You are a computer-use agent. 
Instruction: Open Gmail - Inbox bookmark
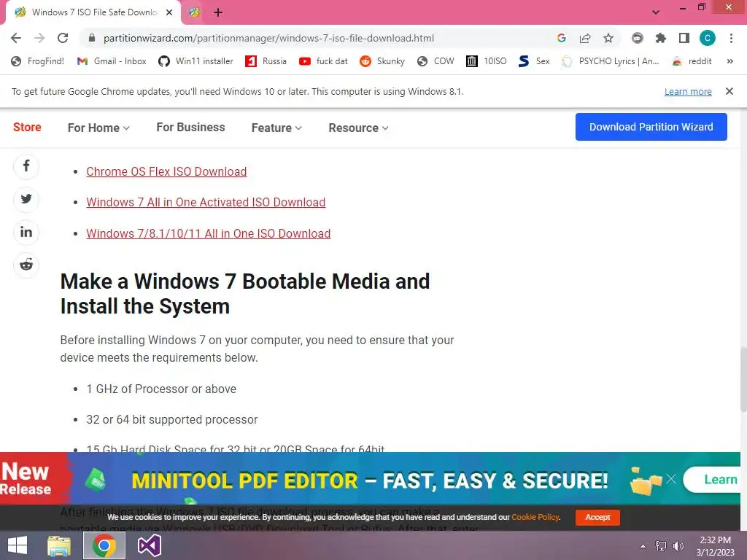point(112,61)
